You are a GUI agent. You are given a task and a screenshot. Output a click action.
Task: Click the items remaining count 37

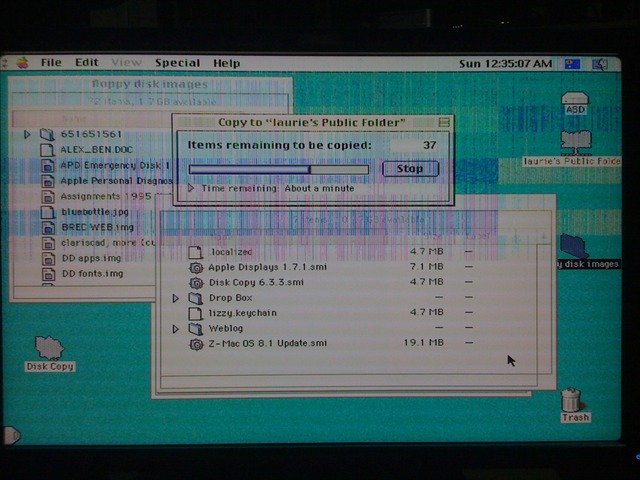(x=430, y=145)
